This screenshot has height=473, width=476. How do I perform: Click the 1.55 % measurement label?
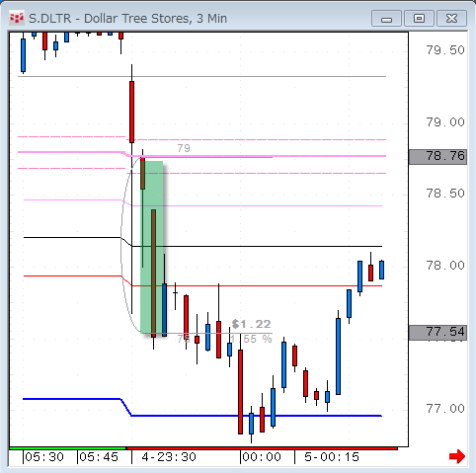(x=251, y=339)
